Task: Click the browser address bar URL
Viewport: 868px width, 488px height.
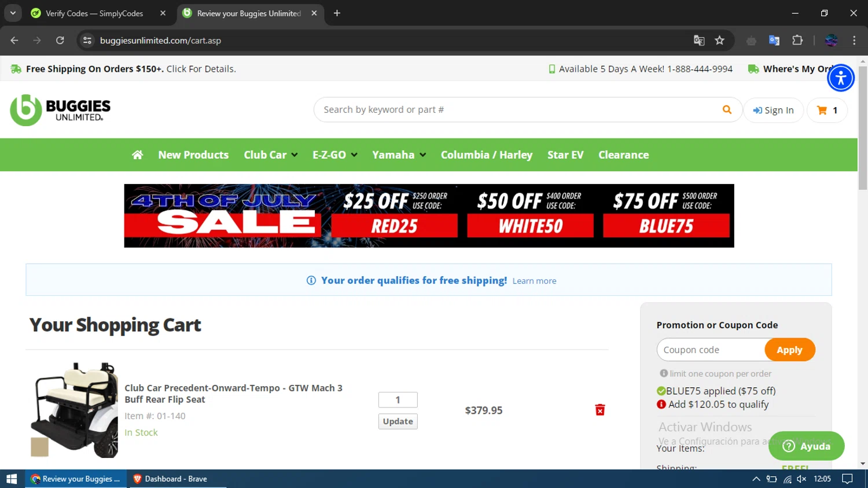Action: point(160,41)
